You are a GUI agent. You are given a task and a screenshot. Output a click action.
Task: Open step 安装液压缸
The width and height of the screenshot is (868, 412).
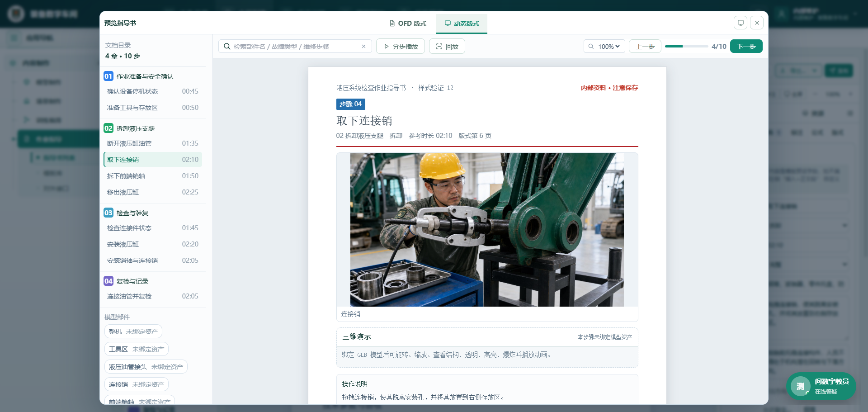(x=153, y=244)
